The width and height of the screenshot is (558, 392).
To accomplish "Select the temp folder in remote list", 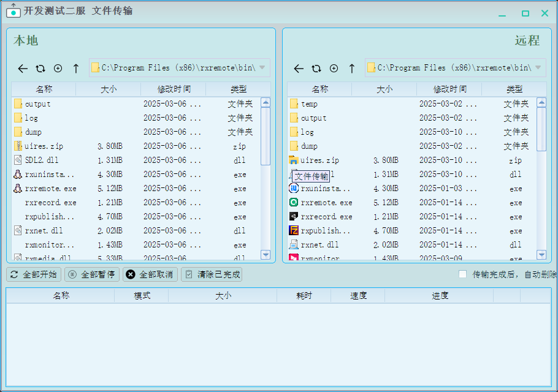I will (309, 104).
